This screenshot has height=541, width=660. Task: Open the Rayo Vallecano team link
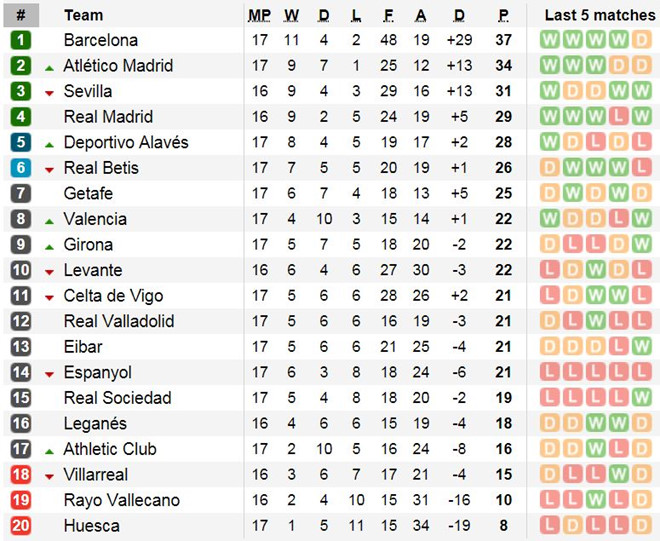[121, 500]
